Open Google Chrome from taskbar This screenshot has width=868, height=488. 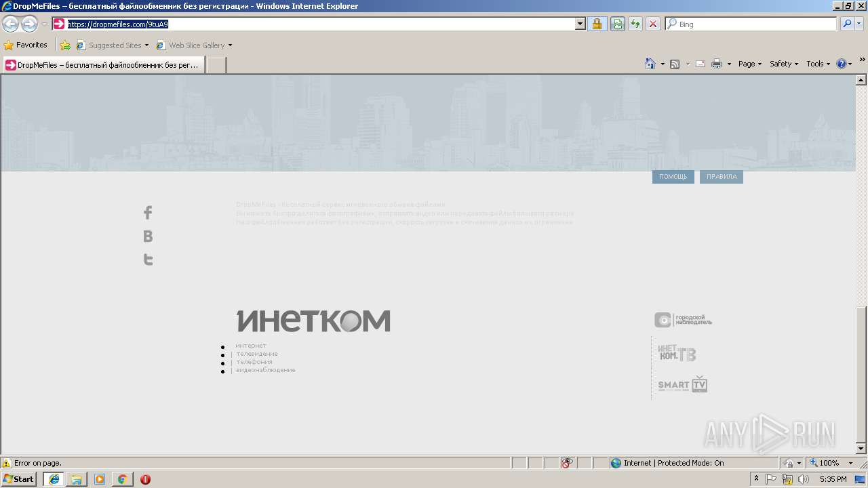pos(123,479)
